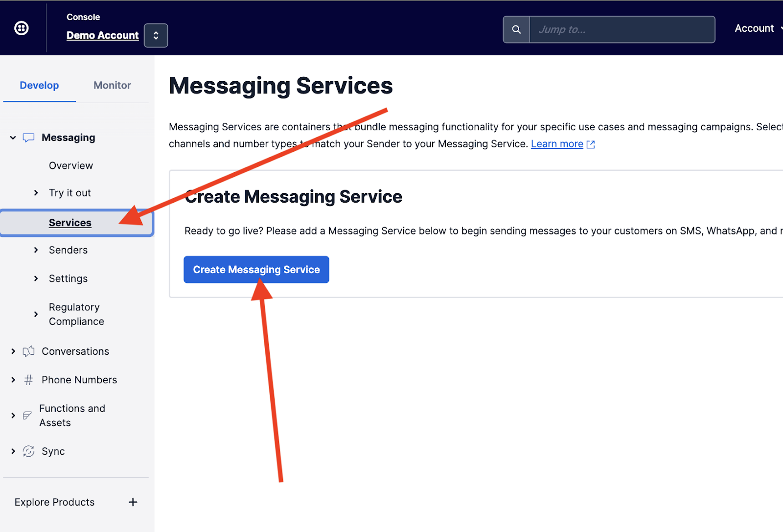Open the Sync product

pos(53,451)
